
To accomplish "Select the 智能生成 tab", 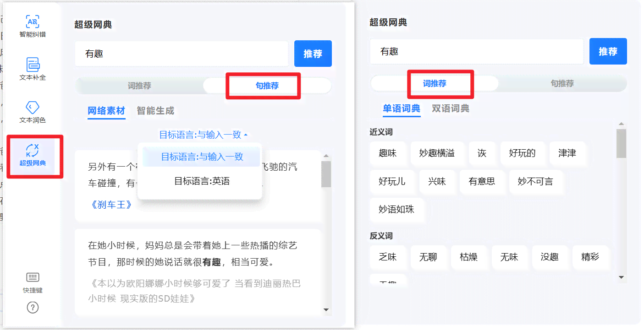I will tap(155, 111).
